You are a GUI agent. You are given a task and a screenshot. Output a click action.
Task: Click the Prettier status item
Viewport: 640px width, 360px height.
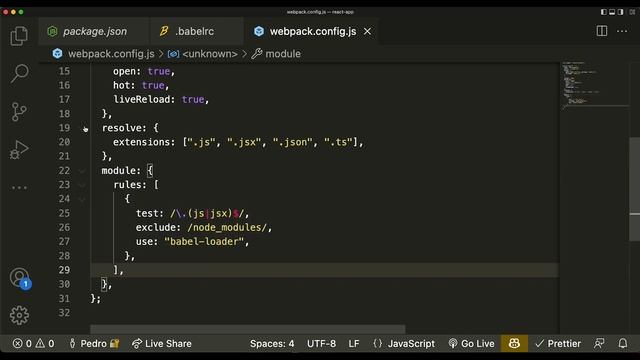click(x=558, y=344)
